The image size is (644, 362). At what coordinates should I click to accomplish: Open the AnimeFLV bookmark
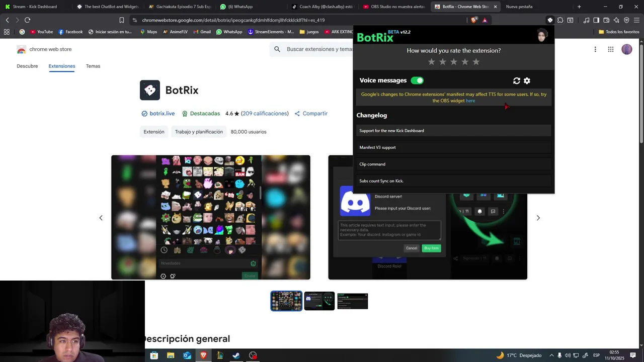[175, 32]
